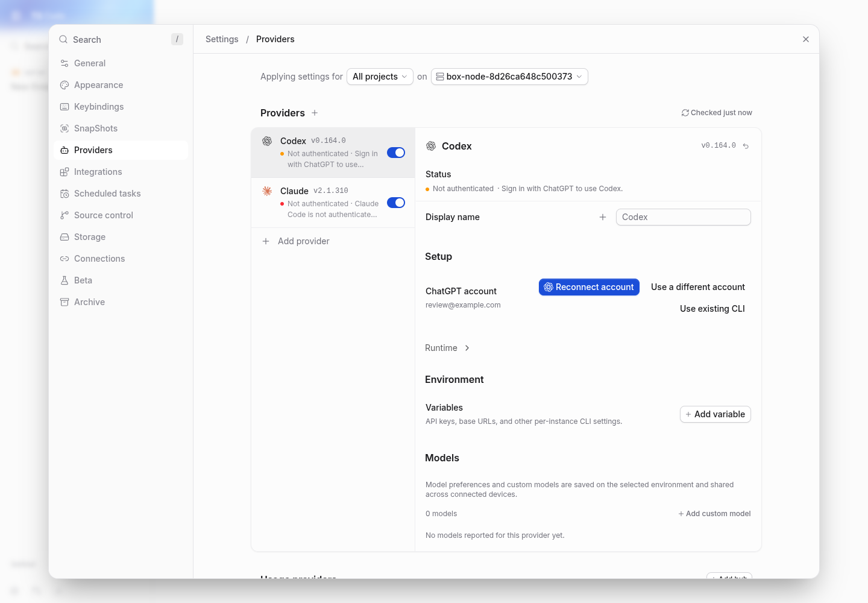Disable the Claude provider toggle
868x603 pixels.
[396, 203]
